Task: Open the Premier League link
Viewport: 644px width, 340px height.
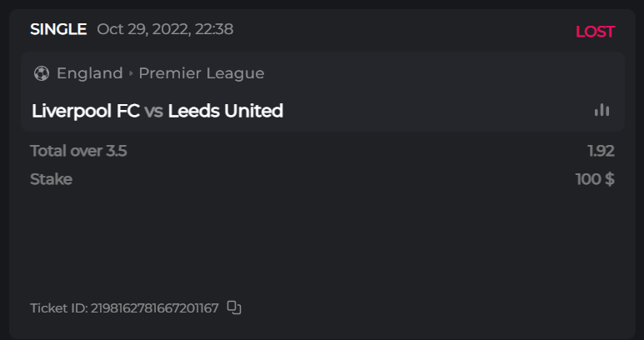Action: (x=201, y=73)
